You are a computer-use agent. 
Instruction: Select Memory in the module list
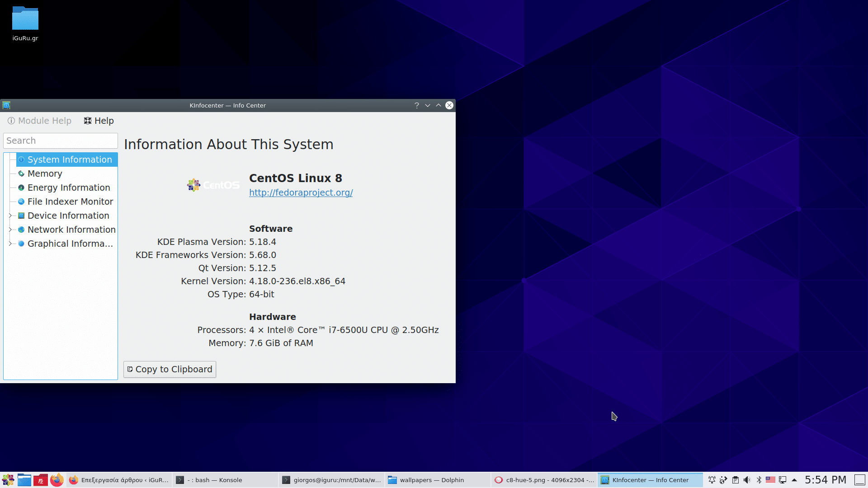point(67,174)
